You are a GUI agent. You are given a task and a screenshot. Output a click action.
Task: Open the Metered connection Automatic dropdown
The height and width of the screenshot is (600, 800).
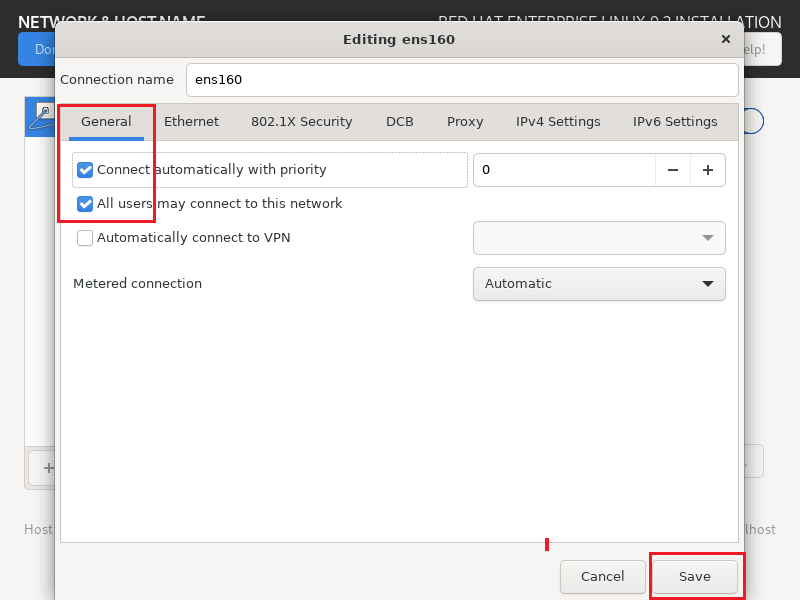pos(599,284)
